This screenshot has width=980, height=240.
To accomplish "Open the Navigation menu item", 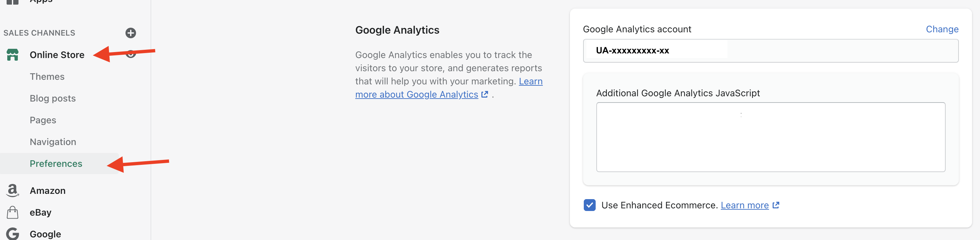I will 53,142.
